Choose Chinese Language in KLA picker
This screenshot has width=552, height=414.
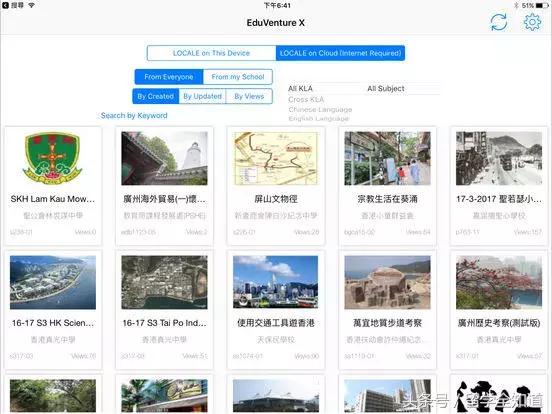click(x=320, y=109)
